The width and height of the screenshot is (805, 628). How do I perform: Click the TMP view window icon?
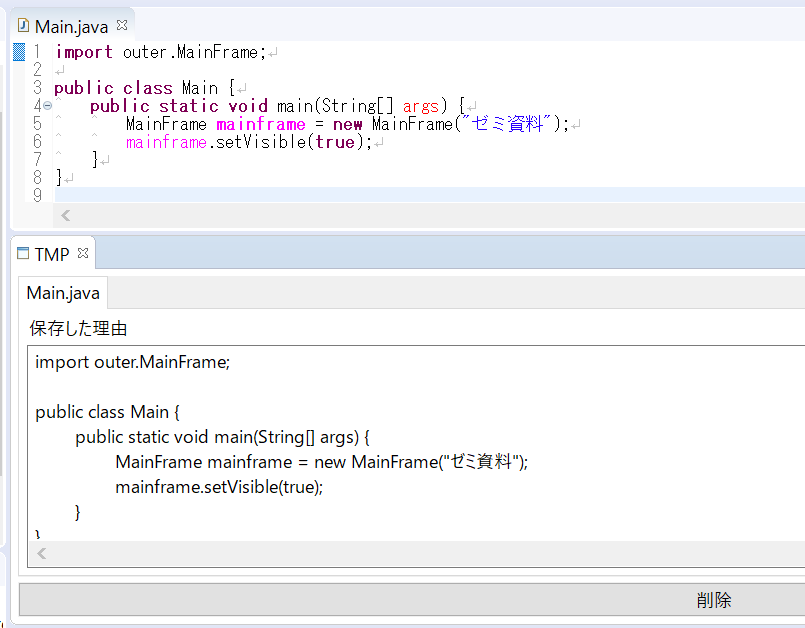click(23, 254)
